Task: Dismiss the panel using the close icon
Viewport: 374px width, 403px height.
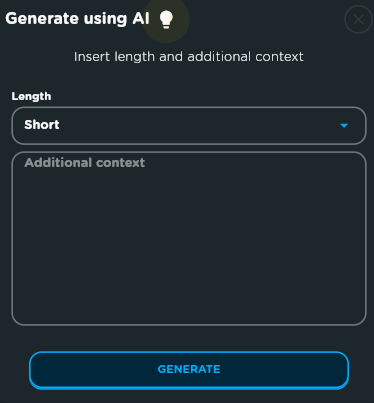Action: (x=358, y=20)
